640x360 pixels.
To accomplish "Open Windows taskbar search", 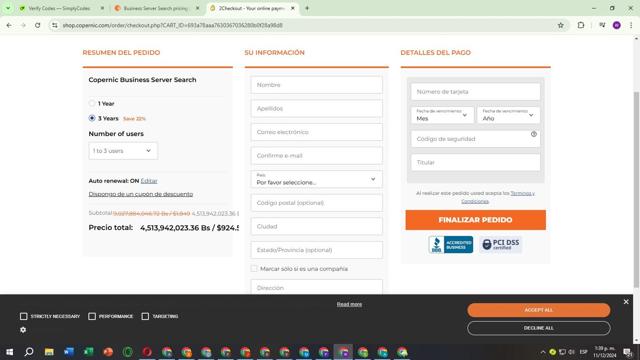I will 29,352.
